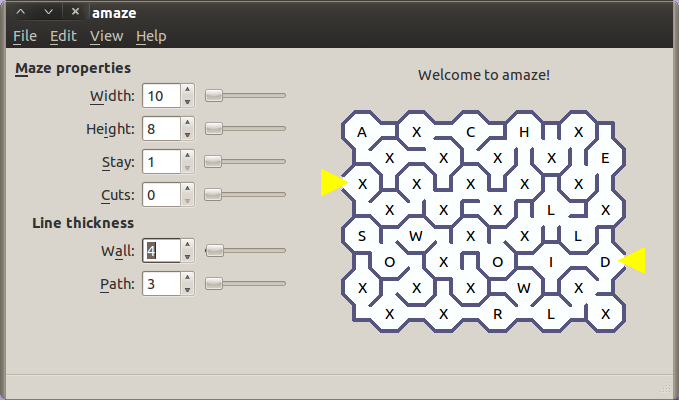
Task: Click the 'Height:' label
Action: [x=110, y=129]
